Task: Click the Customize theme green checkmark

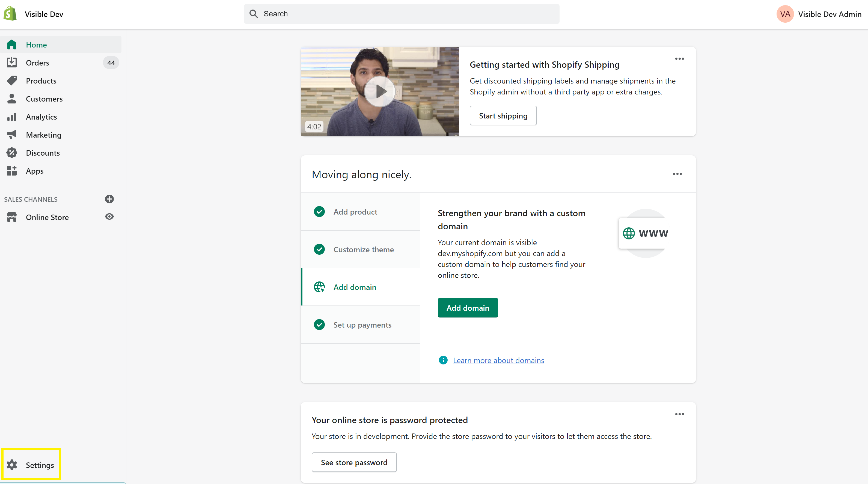Action: [x=319, y=250]
